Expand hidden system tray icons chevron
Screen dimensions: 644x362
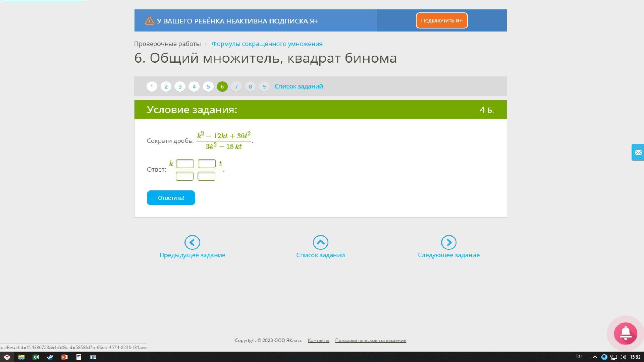point(595,357)
